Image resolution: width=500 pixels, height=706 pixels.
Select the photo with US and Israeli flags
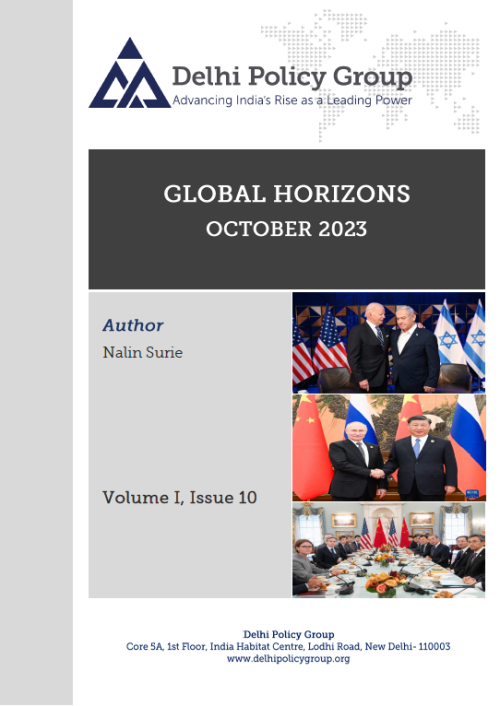pyautogui.click(x=389, y=343)
